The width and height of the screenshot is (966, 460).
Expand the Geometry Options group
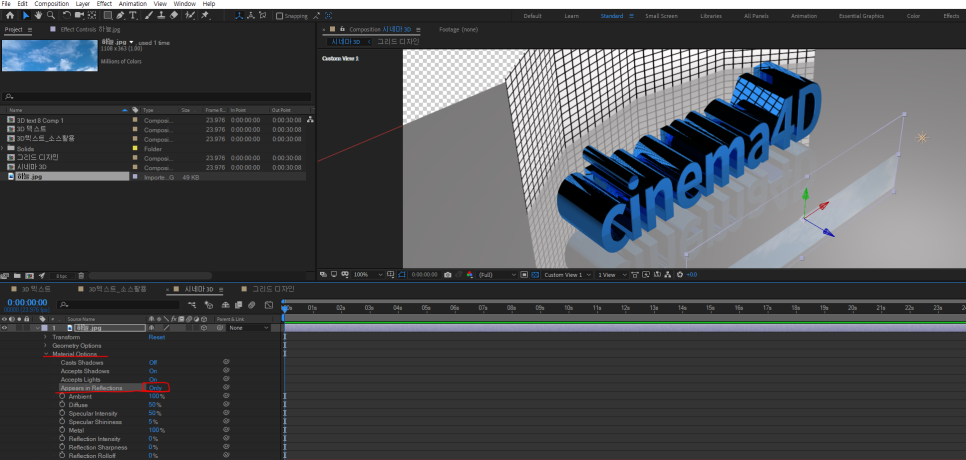pyautogui.click(x=45, y=346)
